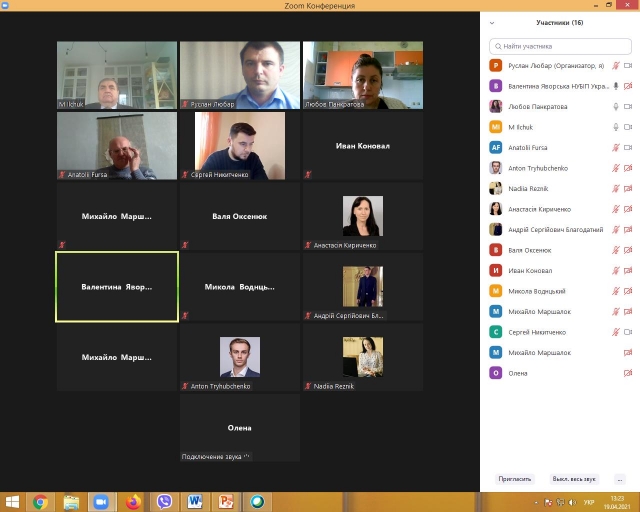
Task: Select Руслан Любар in participants list
Action: [560, 65]
